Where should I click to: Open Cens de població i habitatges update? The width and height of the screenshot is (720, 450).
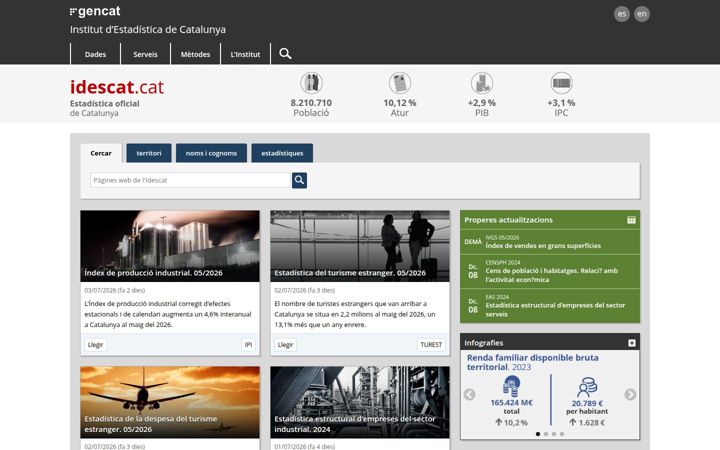tap(551, 275)
